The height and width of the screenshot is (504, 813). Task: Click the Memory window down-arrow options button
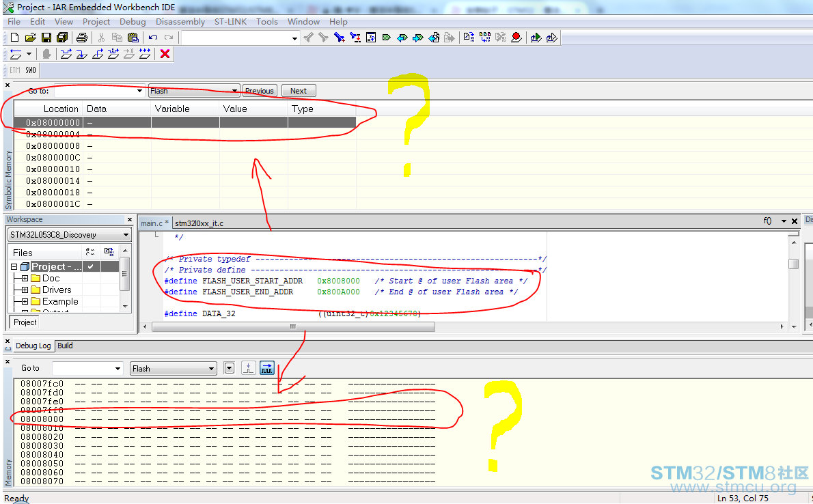pos(229,368)
